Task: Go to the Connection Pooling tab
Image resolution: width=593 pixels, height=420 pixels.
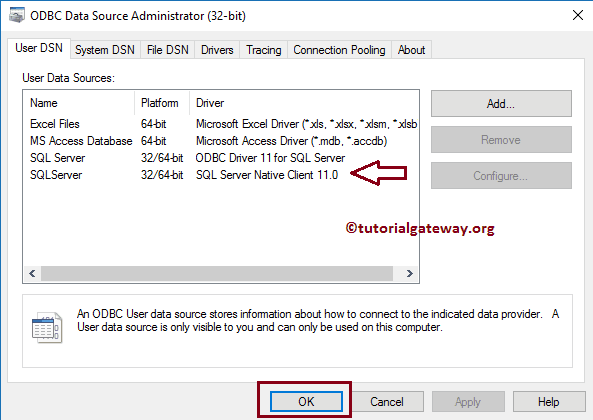Action: (x=339, y=50)
